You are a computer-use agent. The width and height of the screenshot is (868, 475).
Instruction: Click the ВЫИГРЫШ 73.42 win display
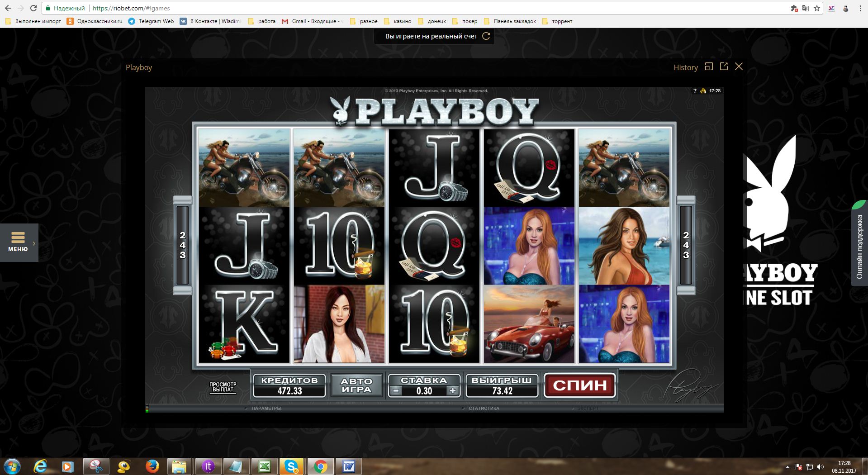502,385
